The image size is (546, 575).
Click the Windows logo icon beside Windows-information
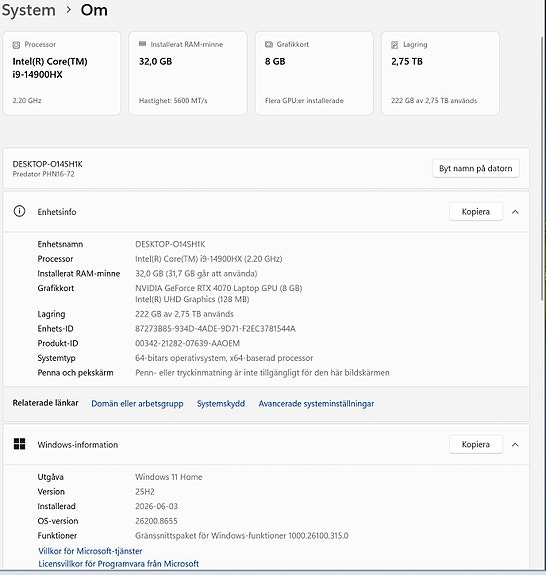tap(19, 444)
